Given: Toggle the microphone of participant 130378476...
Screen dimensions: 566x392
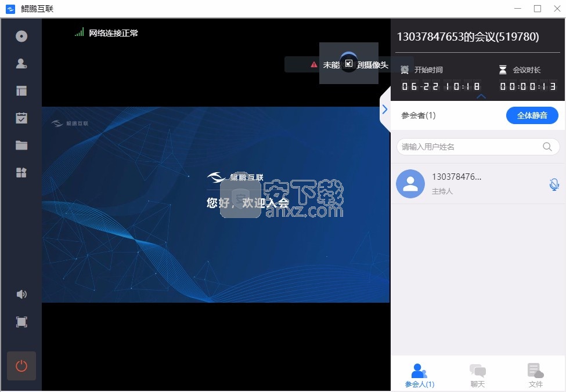Looking at the screenshot, I should [x=554, y=184].
